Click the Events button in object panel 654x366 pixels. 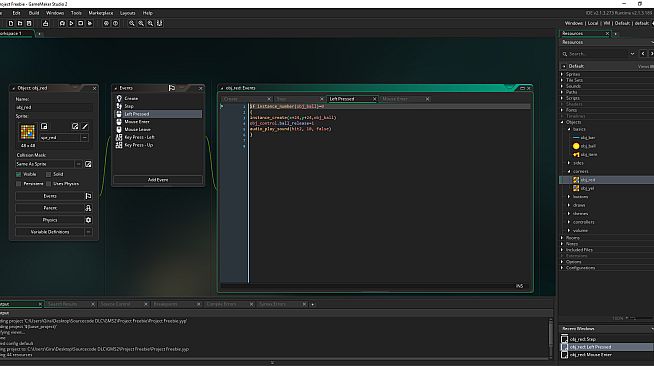[x=50, y=196]
